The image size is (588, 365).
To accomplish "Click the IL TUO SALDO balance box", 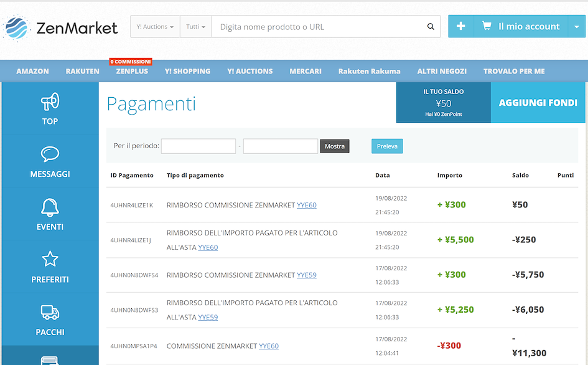I will (444, 103).
